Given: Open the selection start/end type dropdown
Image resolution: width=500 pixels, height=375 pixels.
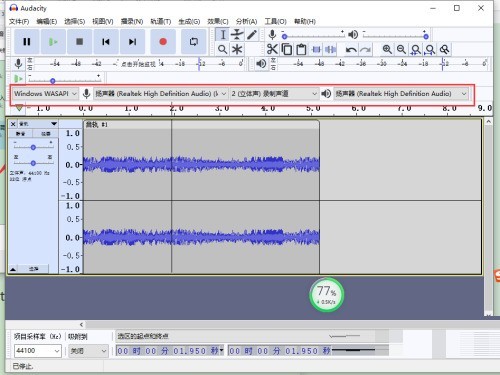Looking at the screenshot, I should click(252, 336).
